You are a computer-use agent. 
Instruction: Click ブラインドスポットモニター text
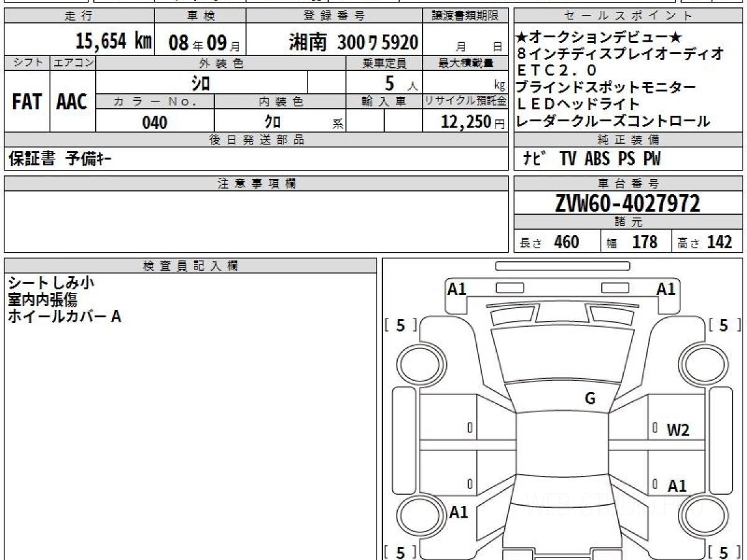tap(606, 87)
